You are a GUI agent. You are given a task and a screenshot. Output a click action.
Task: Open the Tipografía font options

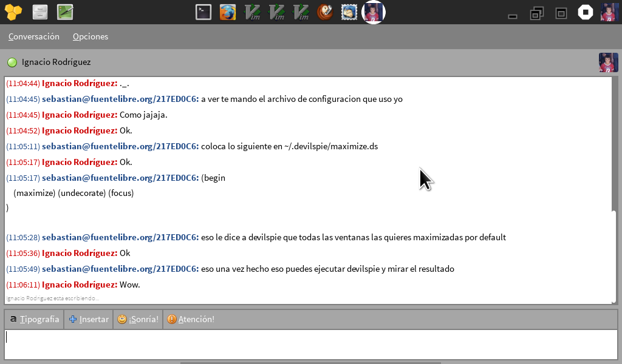click(35, 319)
